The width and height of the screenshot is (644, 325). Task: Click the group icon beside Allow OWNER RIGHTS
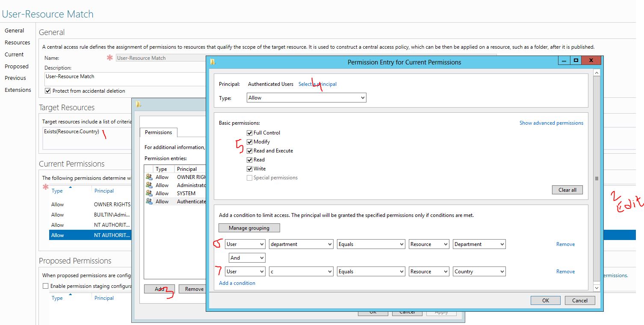pos(150,177)
